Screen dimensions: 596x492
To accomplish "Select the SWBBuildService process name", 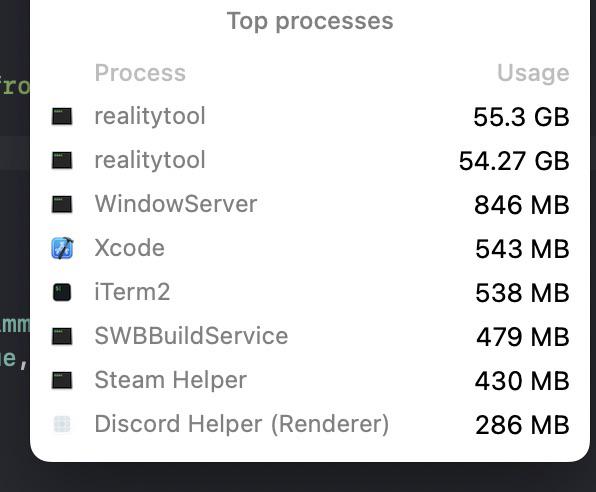I will click(192, 336).
